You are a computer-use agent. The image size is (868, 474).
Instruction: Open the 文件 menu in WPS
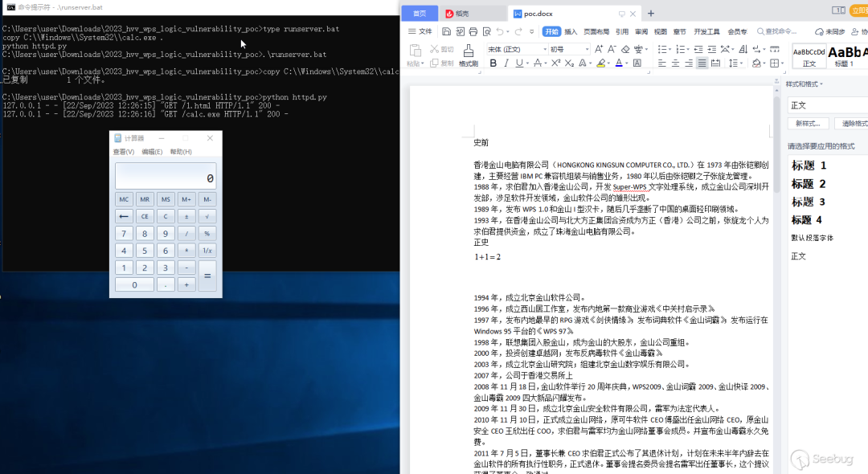(x=420, y=31)
